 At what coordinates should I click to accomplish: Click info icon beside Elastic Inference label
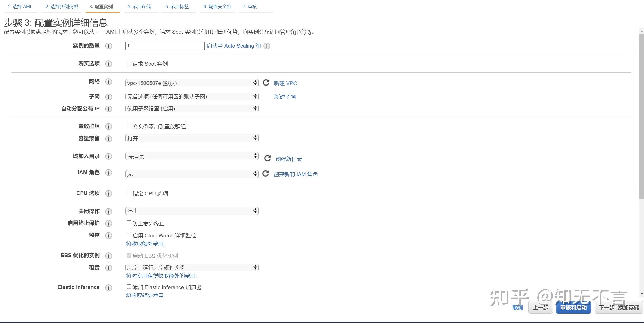108,287
